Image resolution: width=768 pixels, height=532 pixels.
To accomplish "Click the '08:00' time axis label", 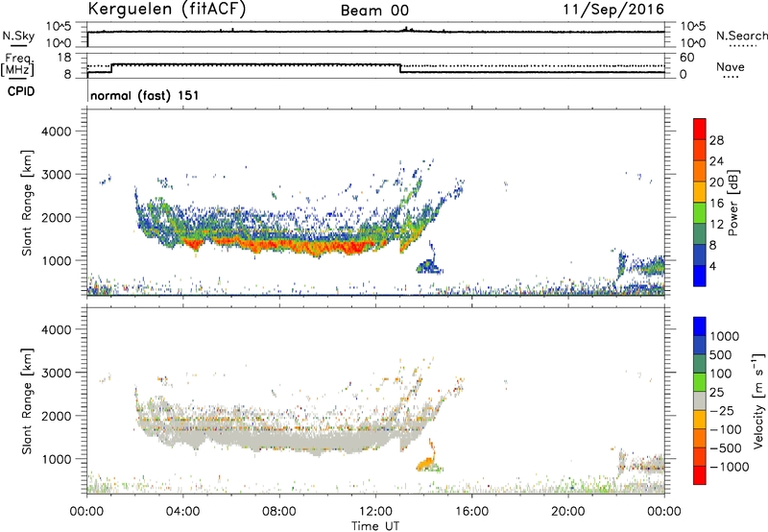I will click(279, 512).
